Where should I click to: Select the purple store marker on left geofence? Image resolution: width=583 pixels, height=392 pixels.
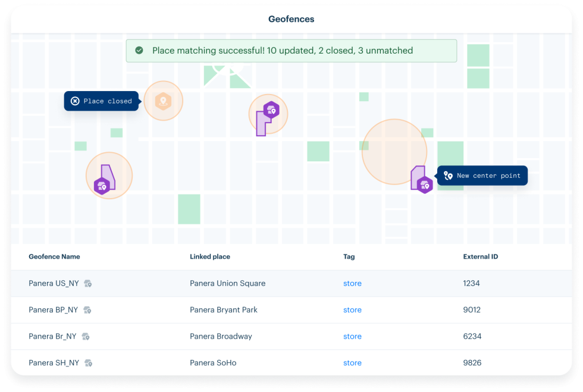click(x=102, y=186)
